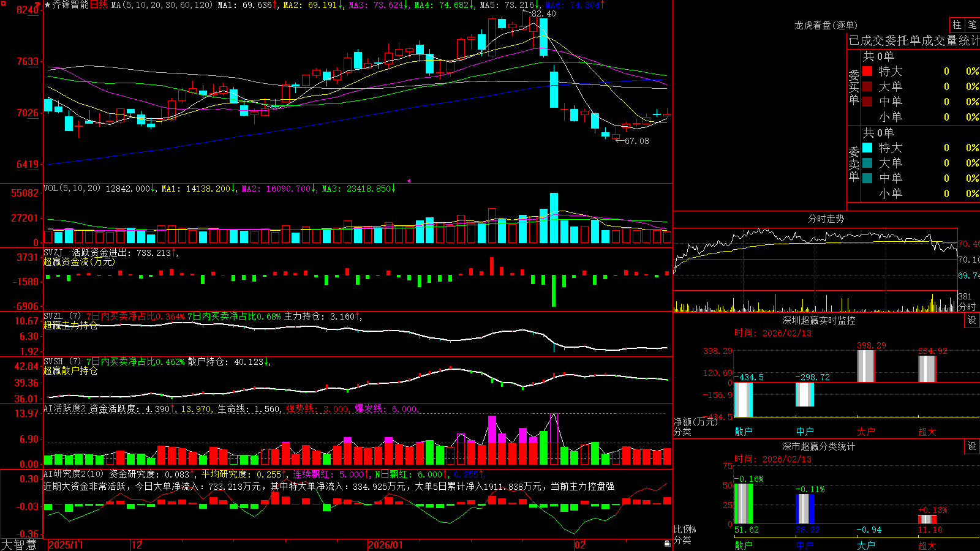Click the 散户 51.62 bar in 深市超赢分类统计
Viewport: 980px width, 551px height.
(744, 504)
